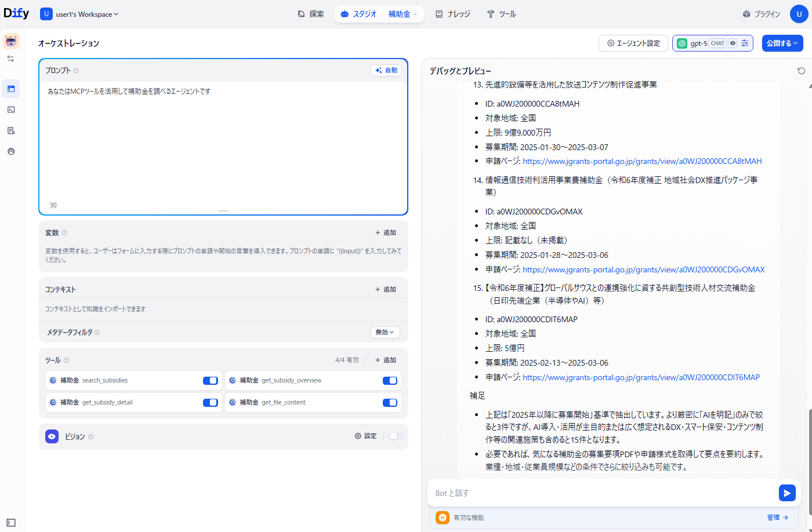Screen dimensions: 812x532
Task: Click the Dify logo
Action: pyautogui.click(x=16, y=14)
